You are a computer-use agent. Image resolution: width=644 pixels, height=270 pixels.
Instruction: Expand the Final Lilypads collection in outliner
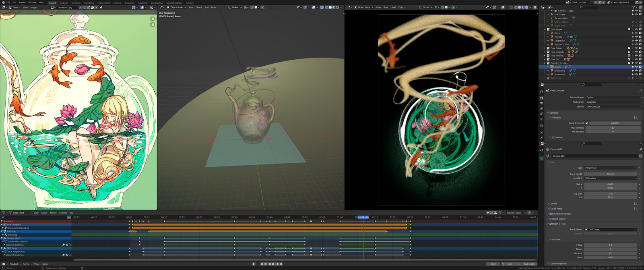click(545, 52)
